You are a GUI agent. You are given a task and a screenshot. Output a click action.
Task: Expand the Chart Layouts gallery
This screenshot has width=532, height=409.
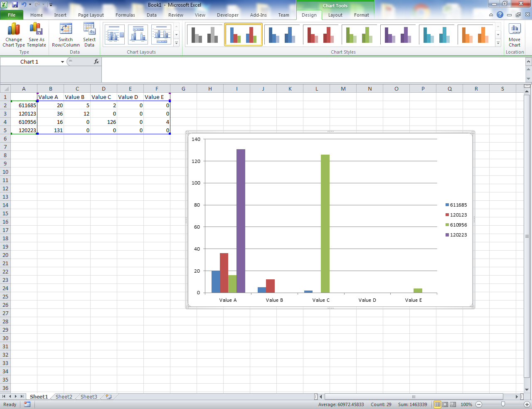(176, 43)
